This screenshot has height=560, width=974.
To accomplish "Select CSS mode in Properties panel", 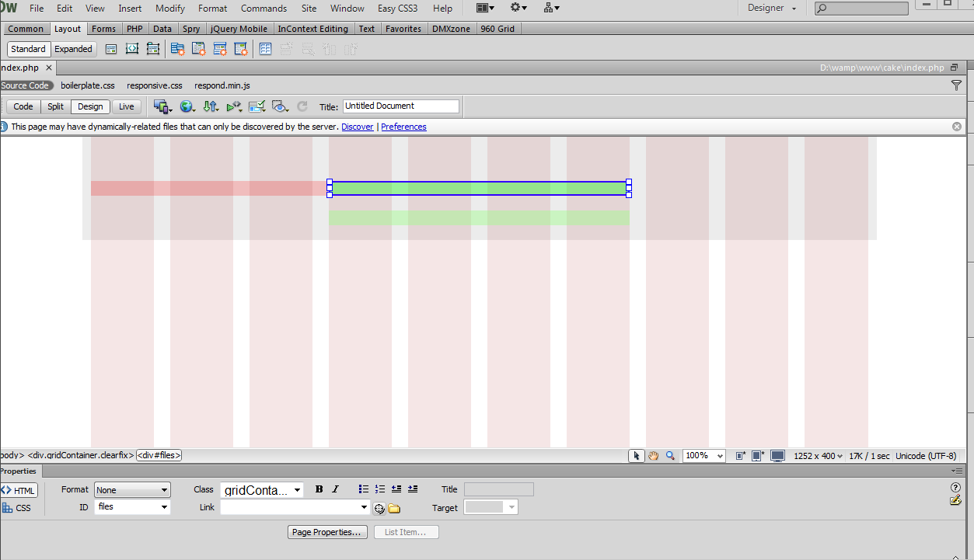I will click(x=19, y=508).
